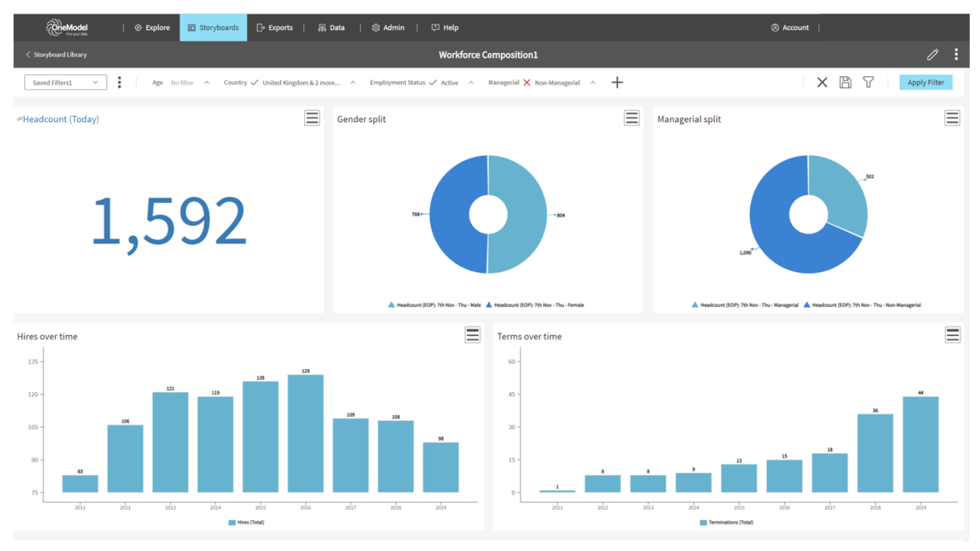Expand the Employment Status filter chevron
This screenshot has height=551, width=980.
[x=471, y=83]
